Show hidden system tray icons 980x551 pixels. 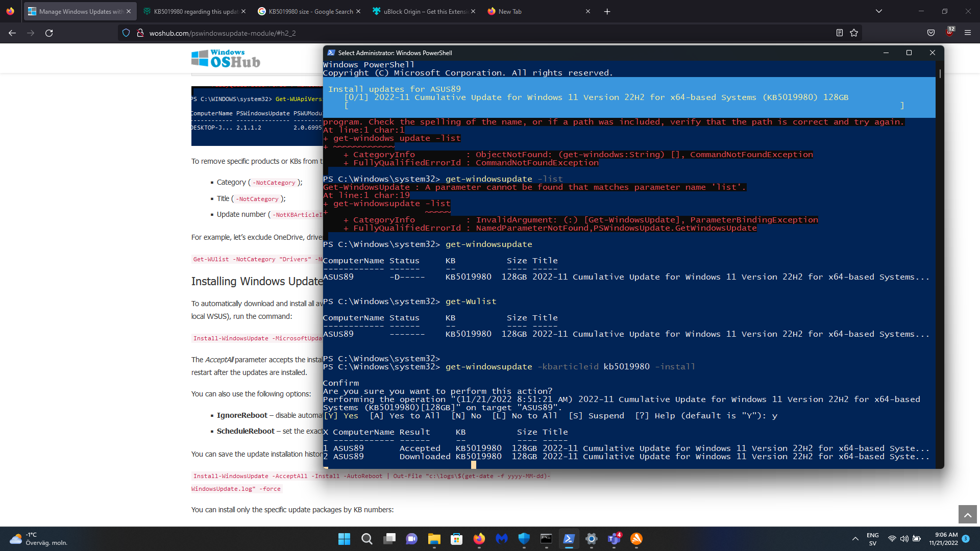click(x=855, y=539)
